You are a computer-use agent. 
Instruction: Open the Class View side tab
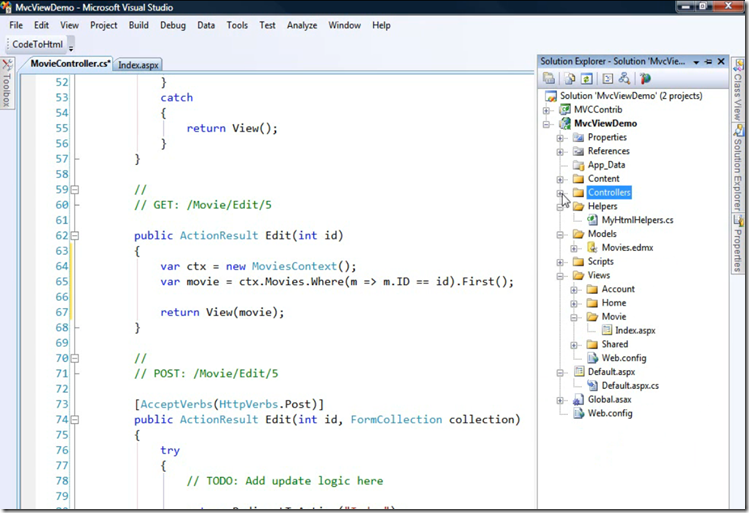tap(738, 90)
